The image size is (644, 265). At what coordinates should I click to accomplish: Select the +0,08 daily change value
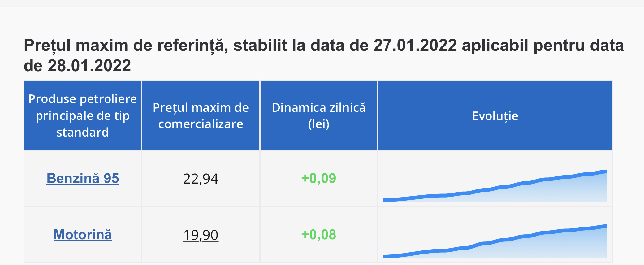[x=318, y=235]
